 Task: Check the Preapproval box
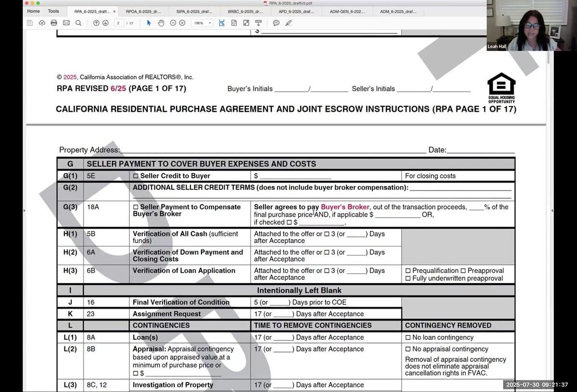[x=464, y=270]
